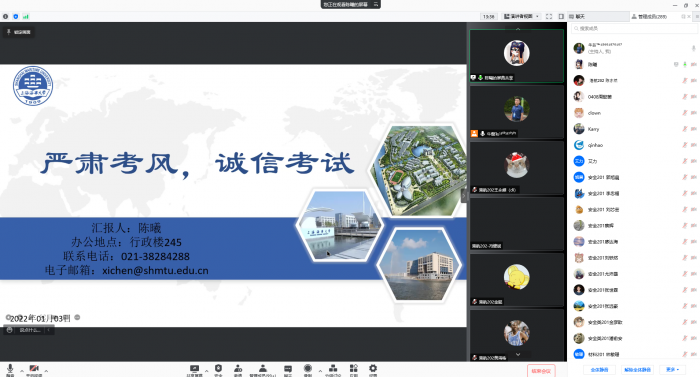Start recording with the record icon
The width and height of the screenshot is (700, 377).
tap(308, 369)
